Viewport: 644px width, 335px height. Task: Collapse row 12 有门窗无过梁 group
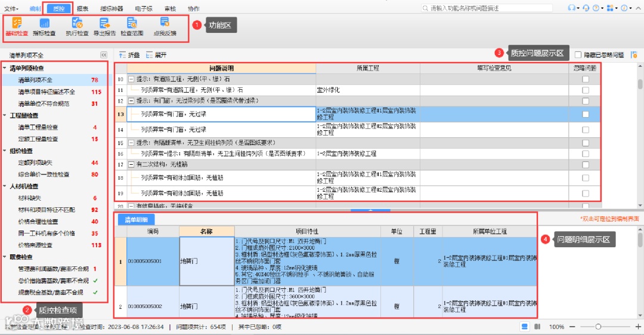click(131, 101)
